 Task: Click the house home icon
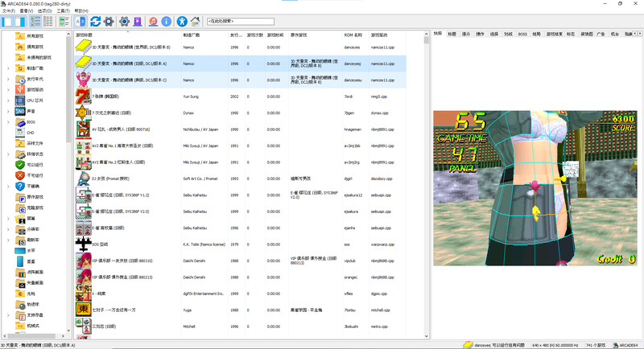point(195,22)
